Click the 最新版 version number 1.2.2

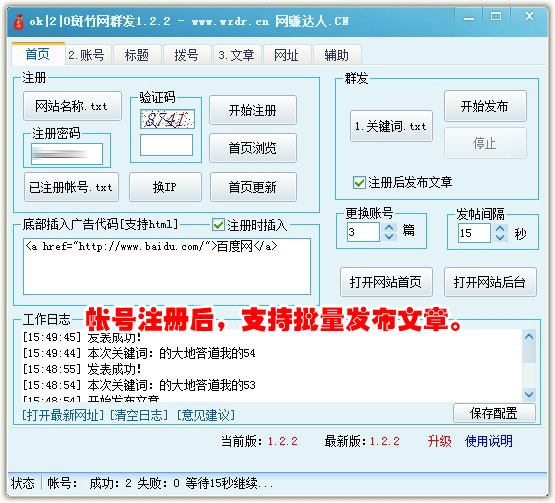click(385, 441)
